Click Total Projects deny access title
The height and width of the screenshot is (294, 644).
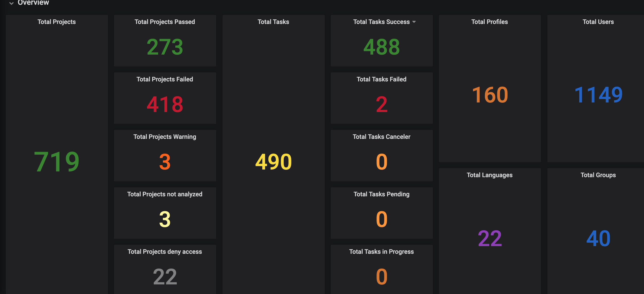point(165,251)
